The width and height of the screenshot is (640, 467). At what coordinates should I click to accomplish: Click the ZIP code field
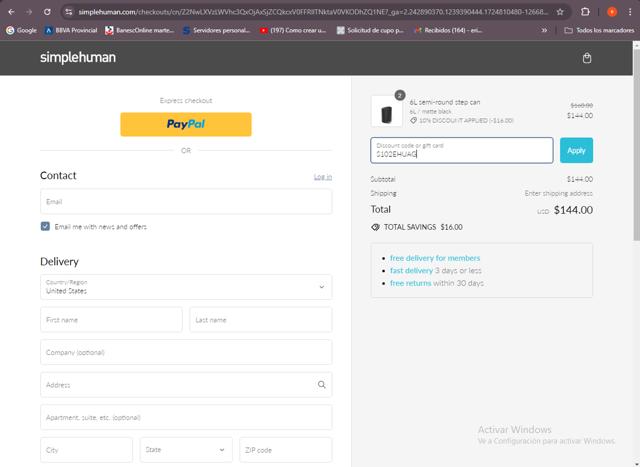(x=286, y=450)
